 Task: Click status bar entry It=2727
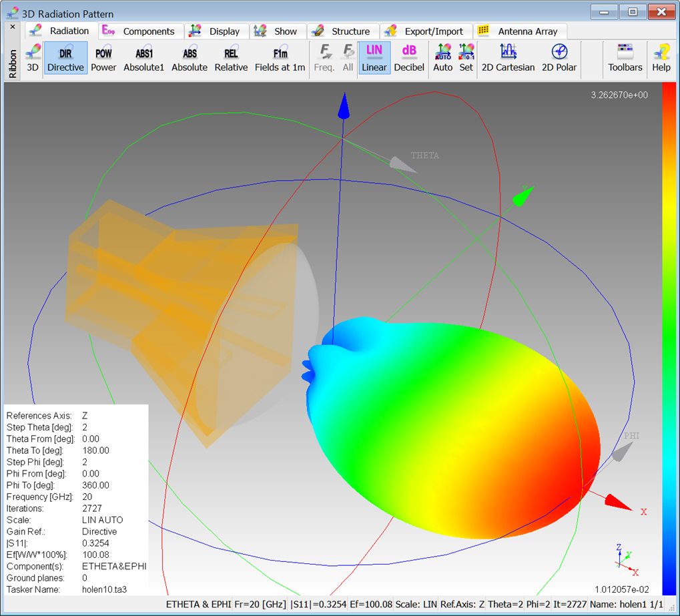pyautogui.click(x=570, y=604)
